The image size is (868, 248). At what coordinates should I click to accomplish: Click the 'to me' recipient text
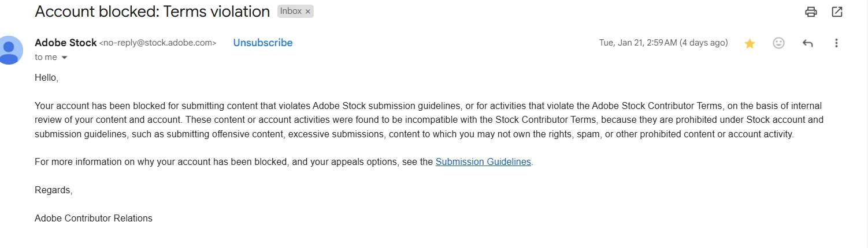pyautogui.click(x=46, y=57)
